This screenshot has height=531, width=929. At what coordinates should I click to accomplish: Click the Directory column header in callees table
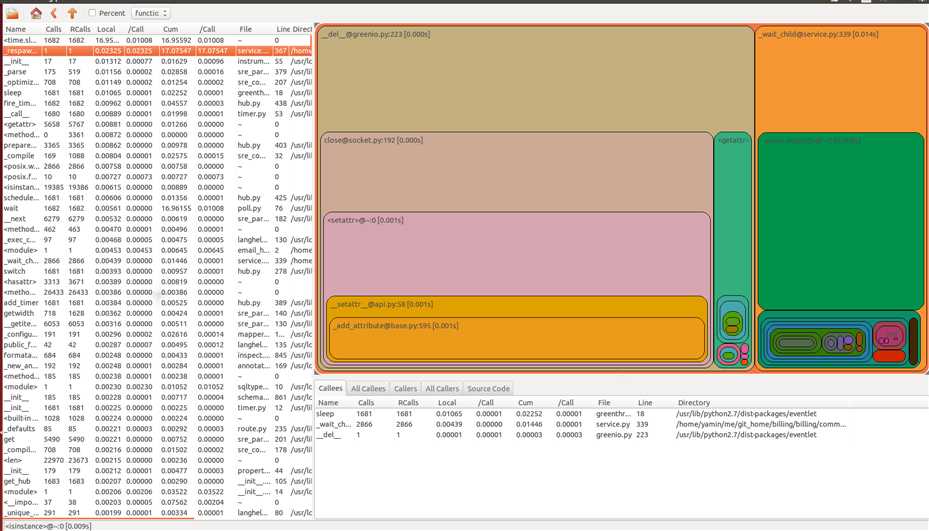(694, 402)
